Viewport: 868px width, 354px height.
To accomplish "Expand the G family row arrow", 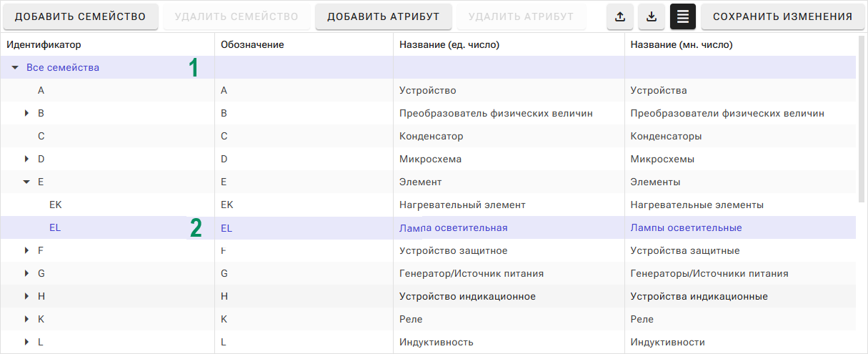I will (26, 274).
